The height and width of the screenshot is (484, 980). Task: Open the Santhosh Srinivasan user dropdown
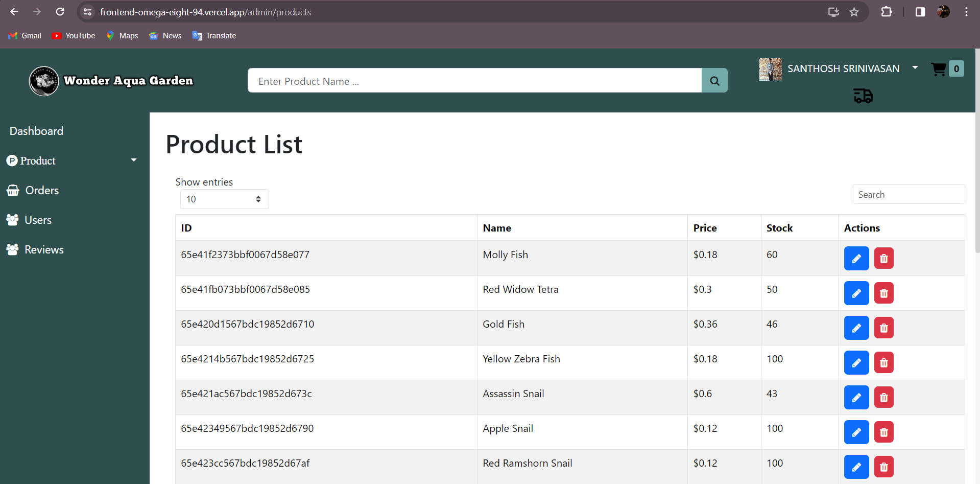[x=843, y=68]
